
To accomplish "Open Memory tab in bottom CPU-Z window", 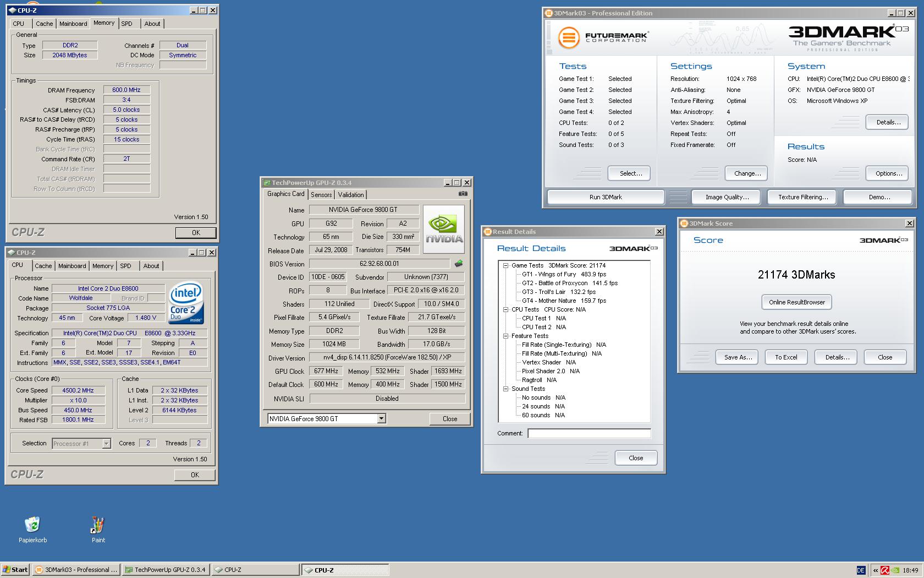I will tap(103, 266).
